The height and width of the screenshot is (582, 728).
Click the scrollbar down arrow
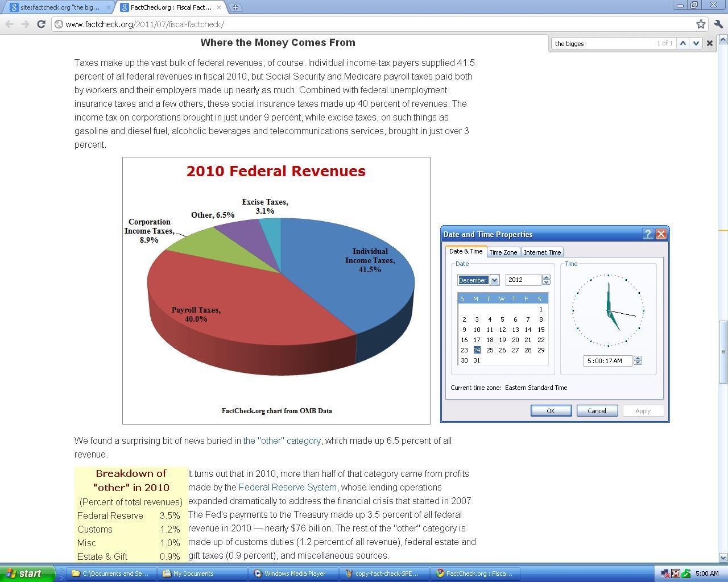[x=723, y=558]
